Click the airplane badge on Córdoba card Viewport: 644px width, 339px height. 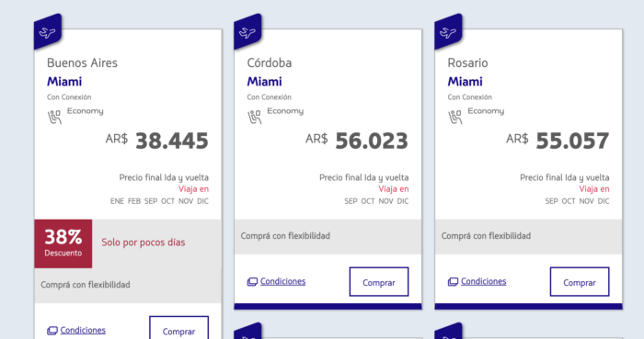click(247, 31)
